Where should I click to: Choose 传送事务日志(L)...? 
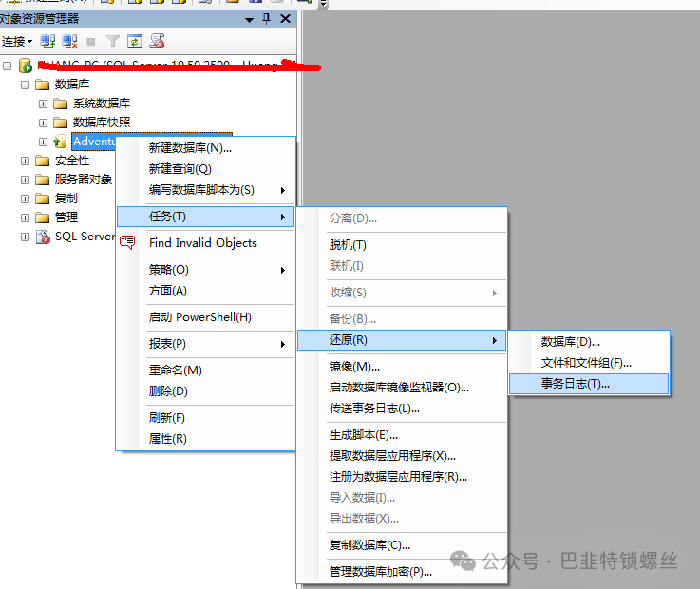tap(402, 408)
